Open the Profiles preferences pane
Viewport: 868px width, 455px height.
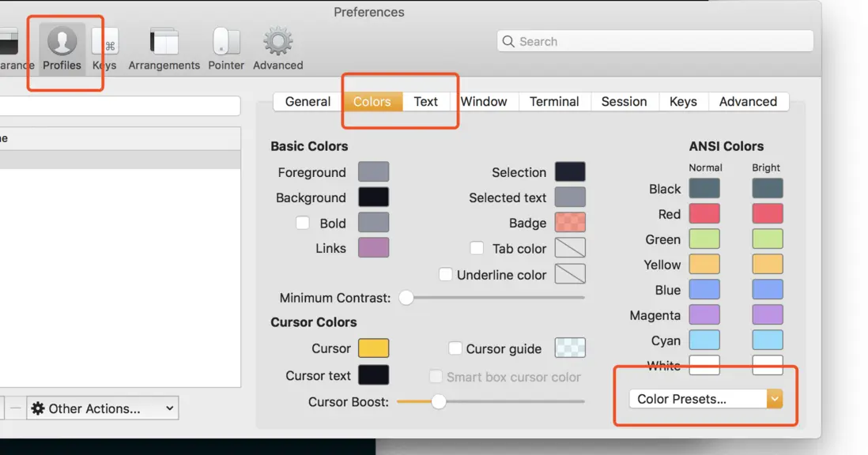pyautogui.click(x=62, y=49)
